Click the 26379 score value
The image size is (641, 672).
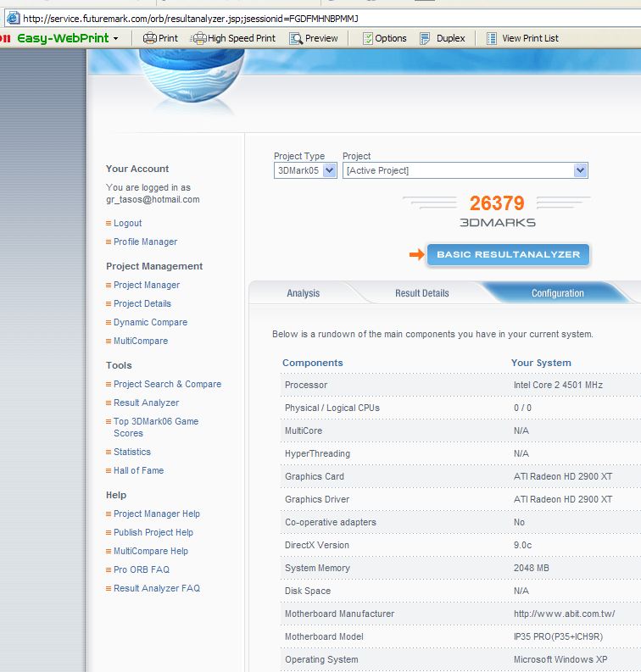[x=497, y=203]
